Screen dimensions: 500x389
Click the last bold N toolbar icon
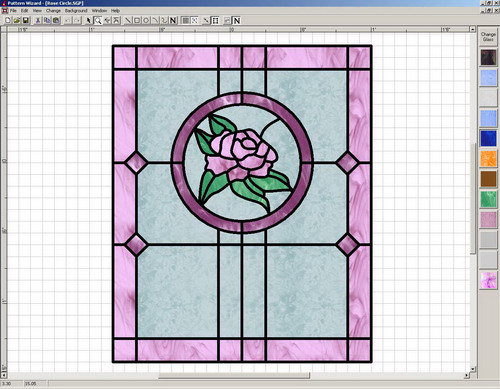tap(237, 21)
